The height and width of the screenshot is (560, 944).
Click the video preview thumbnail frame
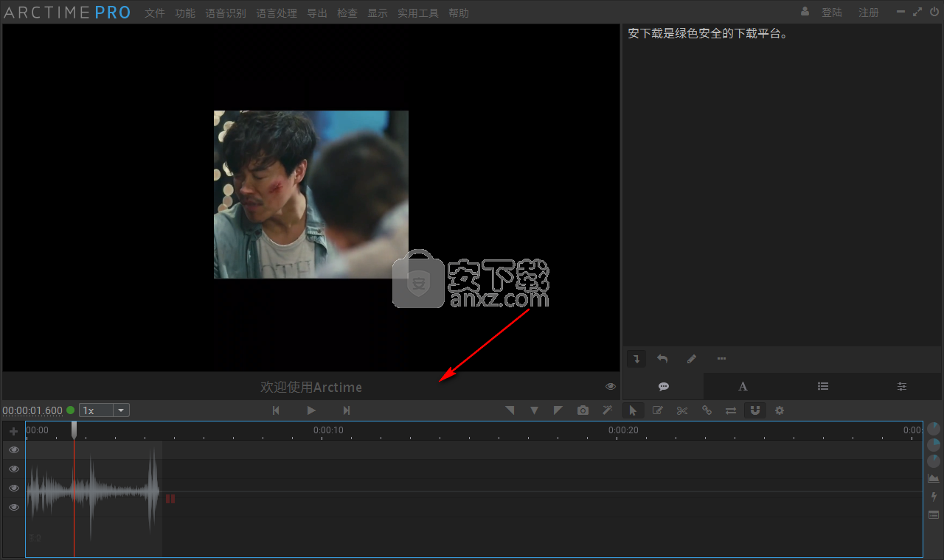point(311,195)
